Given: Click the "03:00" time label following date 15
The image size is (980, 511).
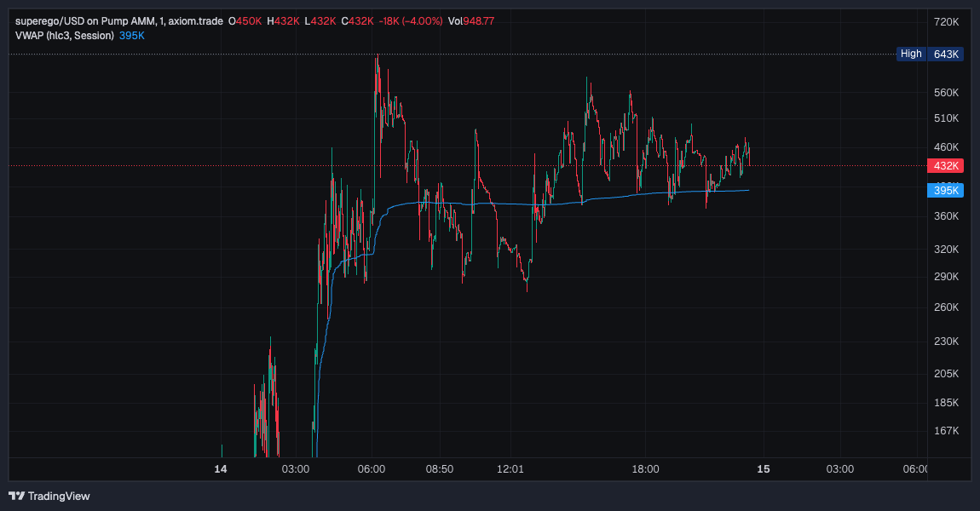Looking at the screenshot, I should click(x=840, y=469).
